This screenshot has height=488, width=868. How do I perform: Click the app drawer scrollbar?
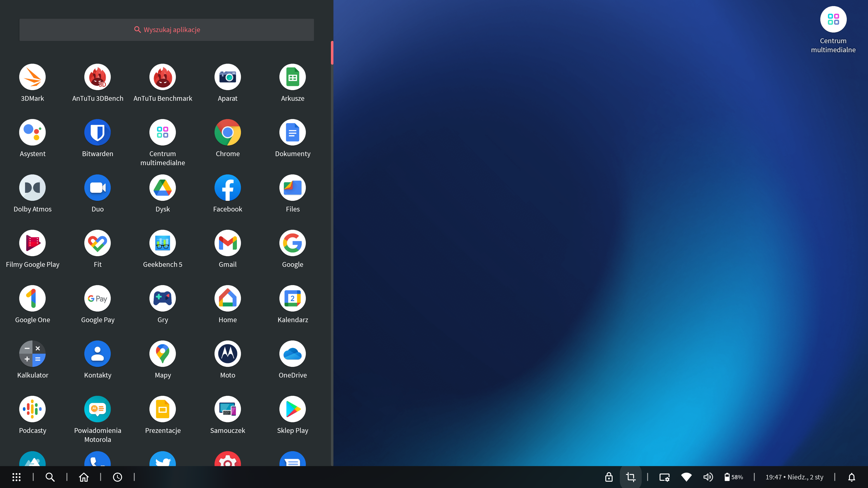coord(332,53)
